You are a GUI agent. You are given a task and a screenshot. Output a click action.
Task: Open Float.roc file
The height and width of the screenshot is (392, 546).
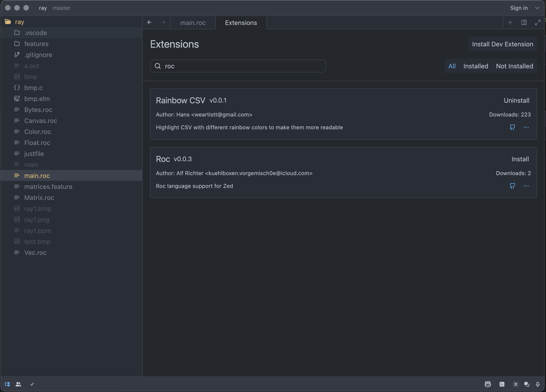[71, 143]
